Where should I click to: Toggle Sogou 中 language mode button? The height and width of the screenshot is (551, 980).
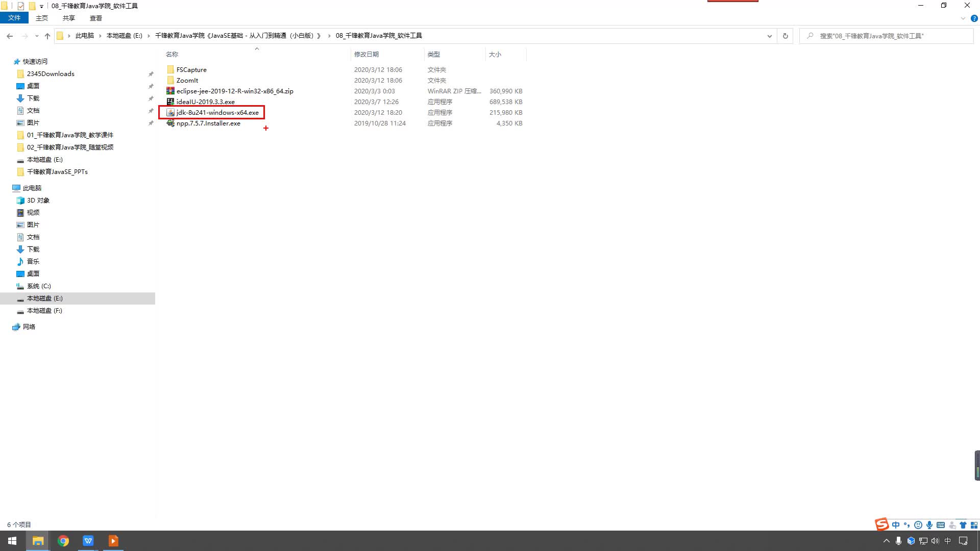896,525
